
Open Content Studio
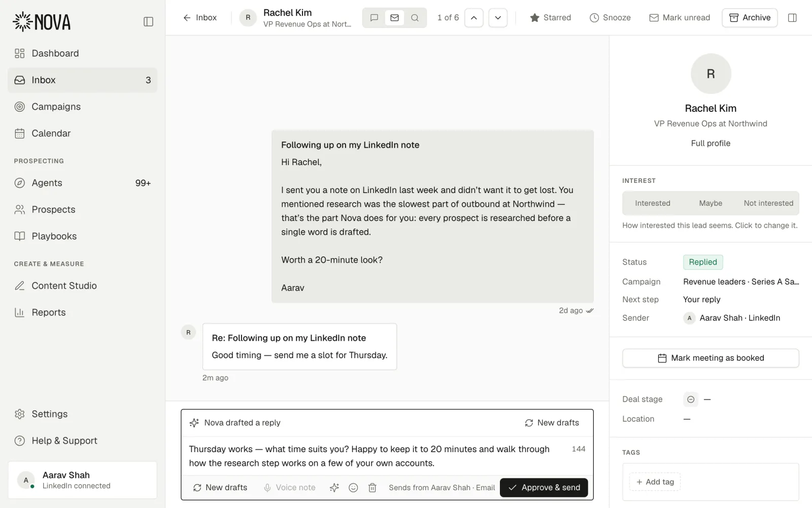(82, 285)
